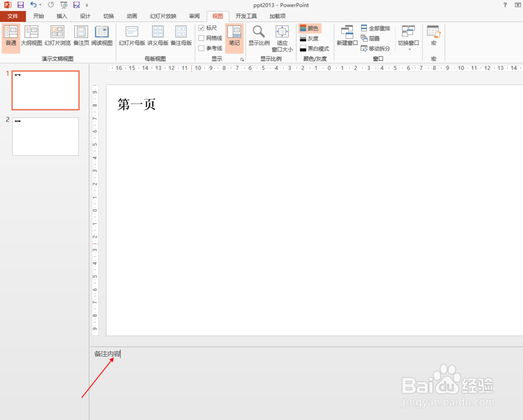Enable Gridlines (网格线)

tap(201, 38)
